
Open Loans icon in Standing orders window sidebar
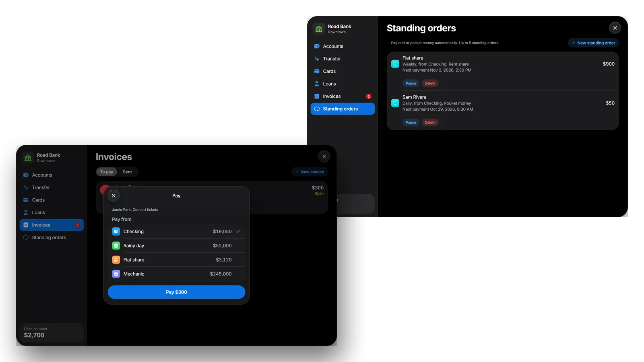click(x=317, y=84)
